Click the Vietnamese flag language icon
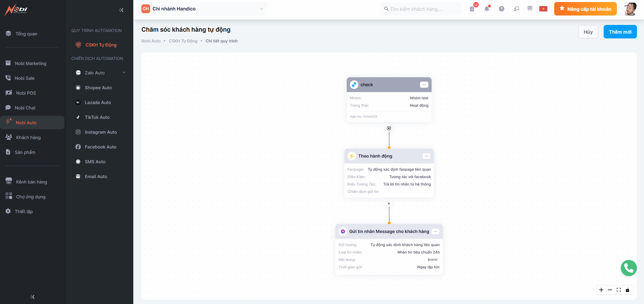The image size is (644, 304). [x=543, y=9]
